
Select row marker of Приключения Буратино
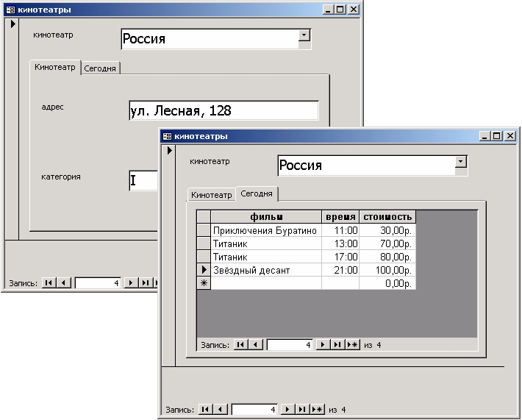coord(204,230)
